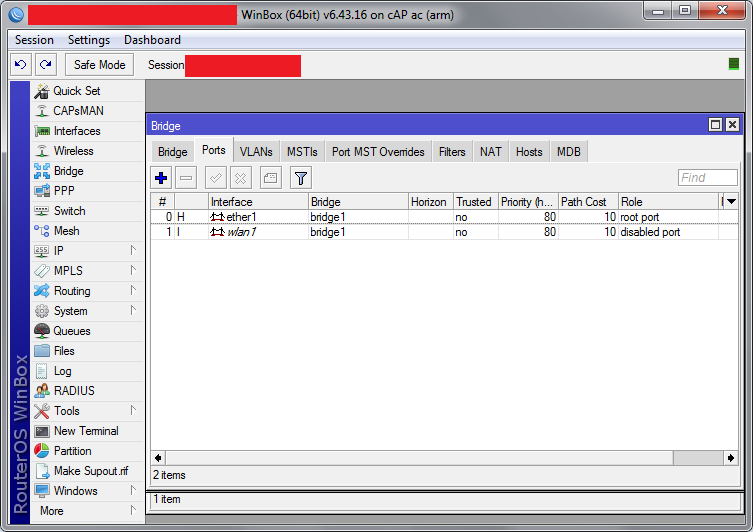This screenshot has height=532, width=753.
Task: Open Wireless in sidebar
Action: [x=88, y=151]
